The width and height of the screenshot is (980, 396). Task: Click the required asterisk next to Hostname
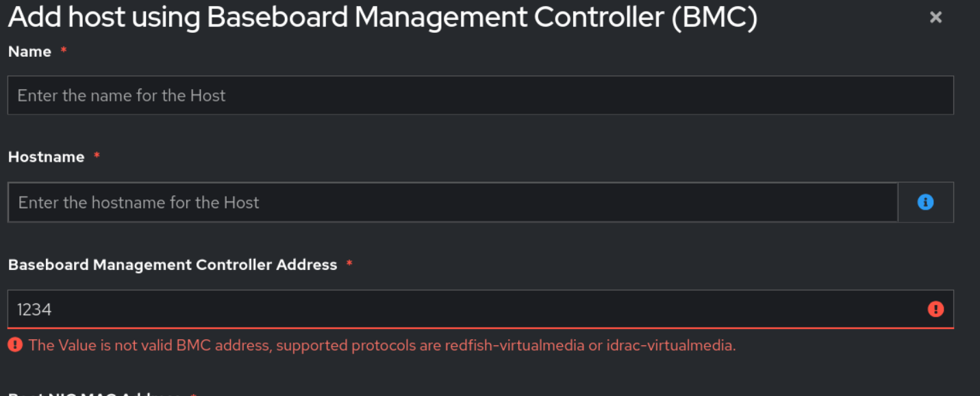coord(97,157)
